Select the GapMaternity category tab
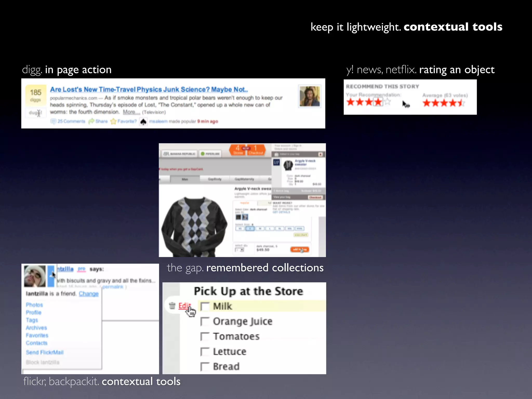This screenshot has width=532, height=399. [x=244, y=179]
